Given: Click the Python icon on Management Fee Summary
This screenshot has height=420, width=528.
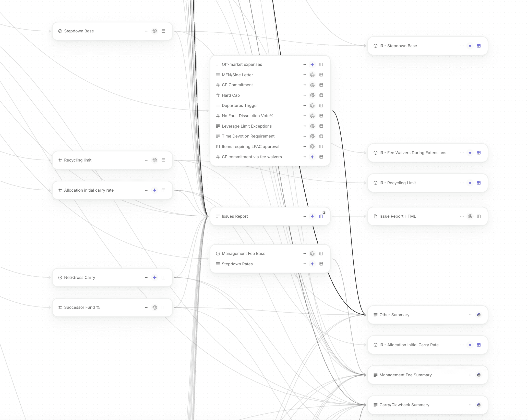Looking at the screenshot, I should click(479, 375).
